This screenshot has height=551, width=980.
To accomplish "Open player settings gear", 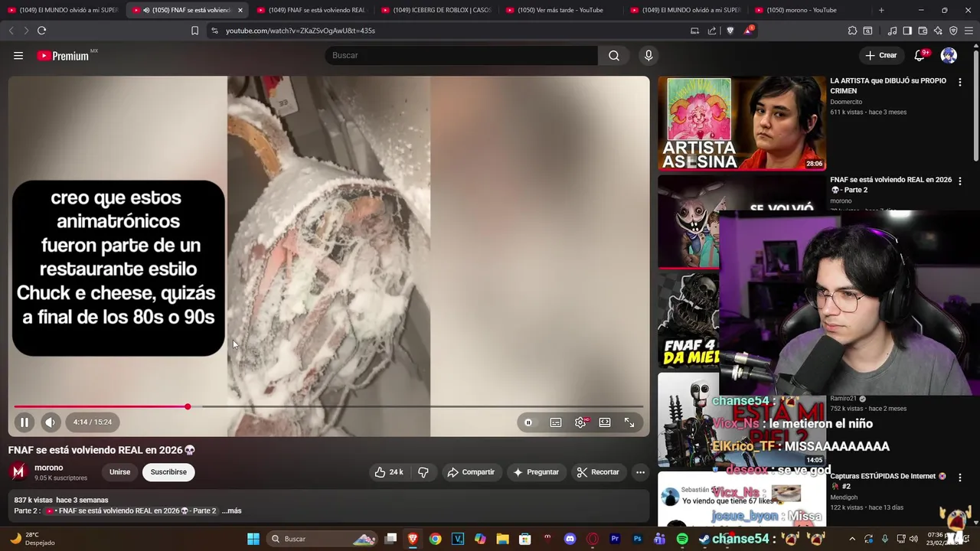I will 580,422.
